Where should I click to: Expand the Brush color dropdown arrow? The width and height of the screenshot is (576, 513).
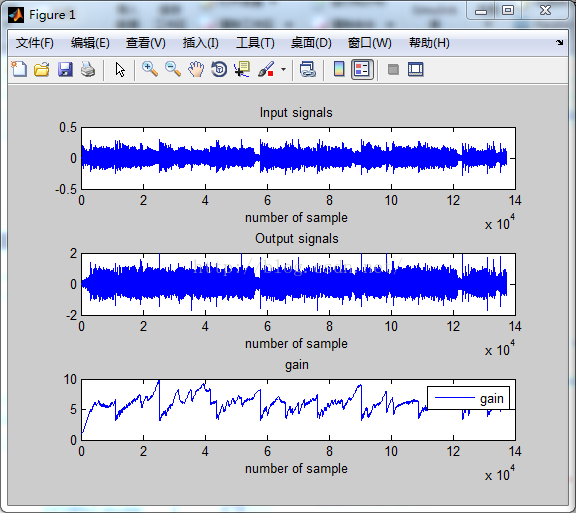(x=283, y=69)
